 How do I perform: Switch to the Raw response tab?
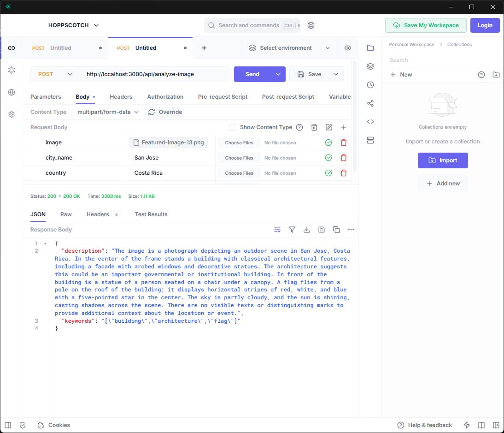(x=66, y=214)
